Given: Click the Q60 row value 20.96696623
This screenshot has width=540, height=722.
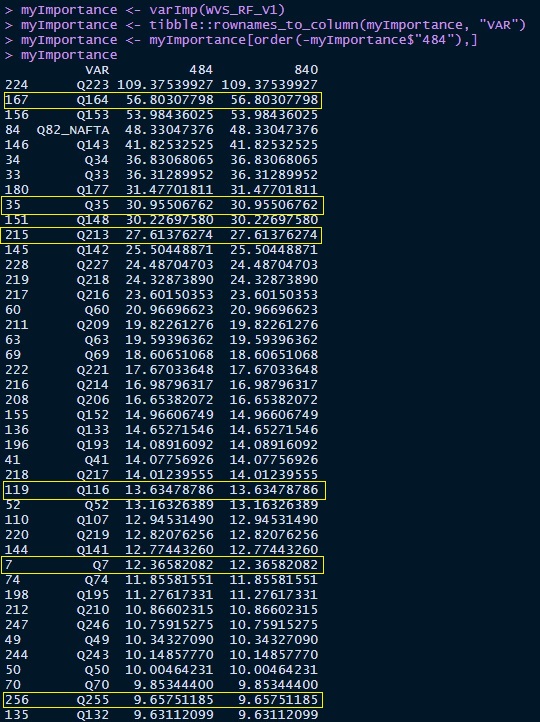Looking at the screenshot, I should (x=169, y=310).
